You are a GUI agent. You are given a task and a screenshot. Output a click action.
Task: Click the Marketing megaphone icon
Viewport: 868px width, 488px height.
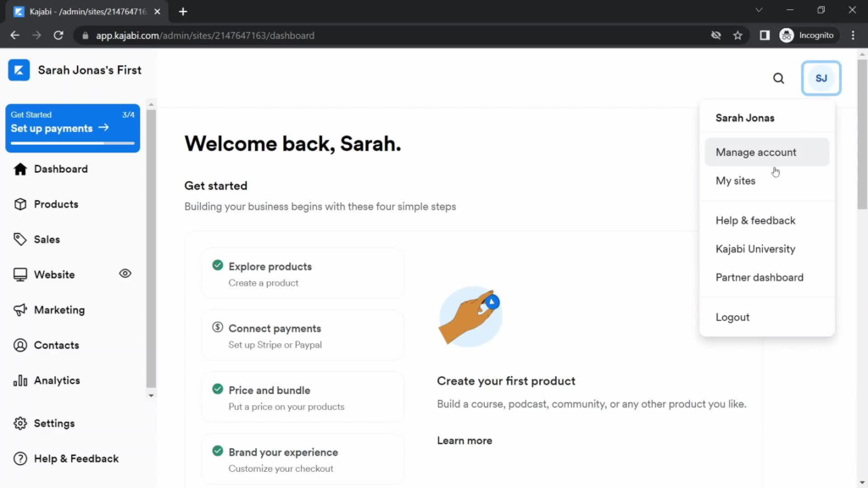point(20,310)
